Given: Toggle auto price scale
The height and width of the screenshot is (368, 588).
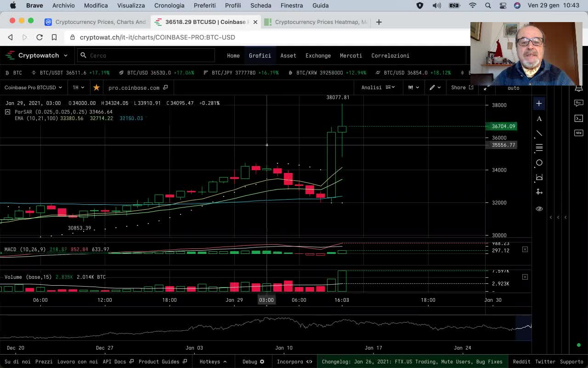Looking at the screenshot, I should click(513, 88).
